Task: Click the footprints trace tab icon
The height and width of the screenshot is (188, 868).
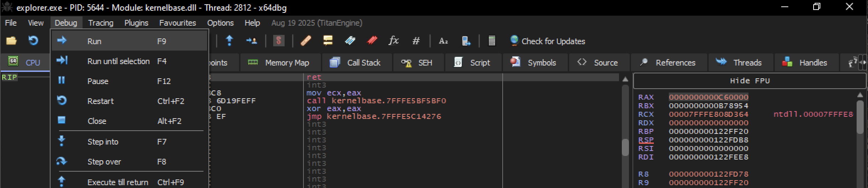Action: 852,63
